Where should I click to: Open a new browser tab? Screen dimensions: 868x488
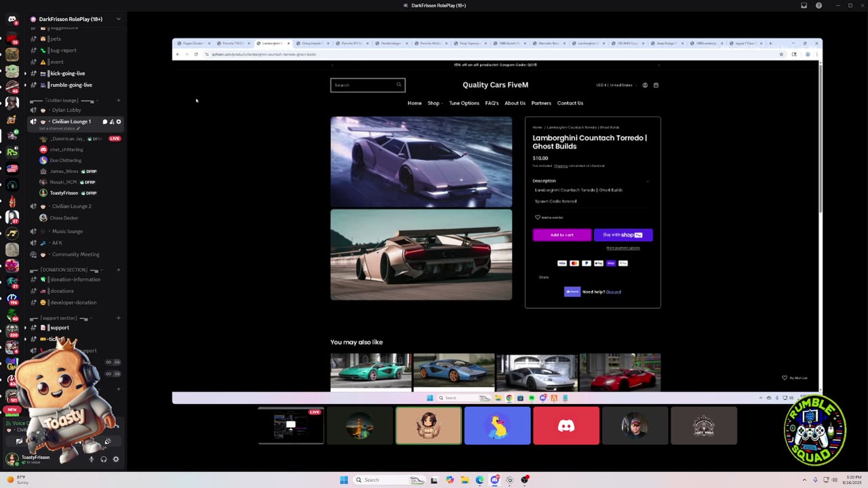770,43
